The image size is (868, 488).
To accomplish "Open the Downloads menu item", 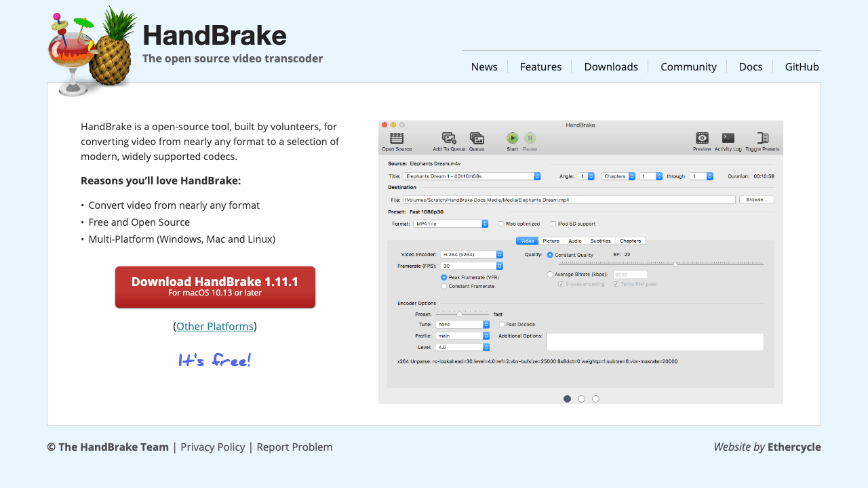I will coord(611,66).
